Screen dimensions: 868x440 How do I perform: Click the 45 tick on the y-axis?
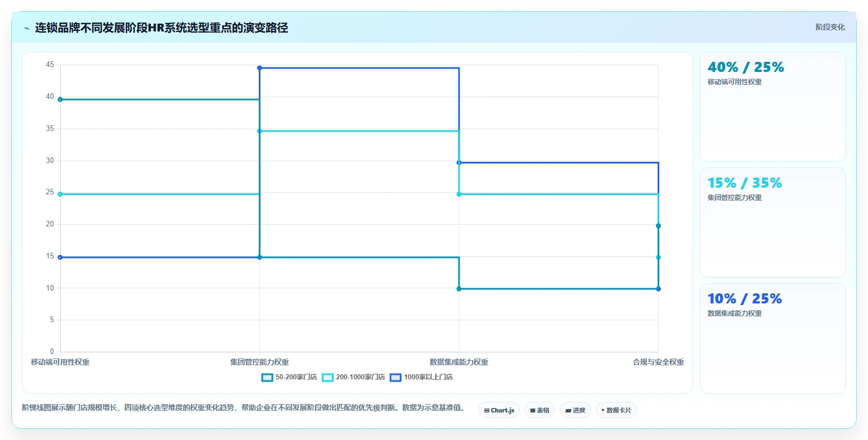pos(50,65)
